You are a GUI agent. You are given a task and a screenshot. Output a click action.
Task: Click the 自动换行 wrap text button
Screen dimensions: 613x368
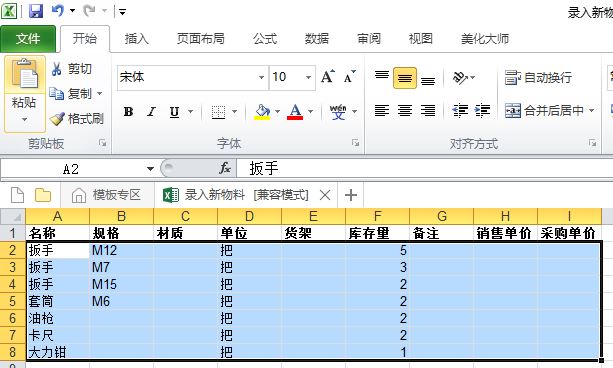tap(538, 77)
